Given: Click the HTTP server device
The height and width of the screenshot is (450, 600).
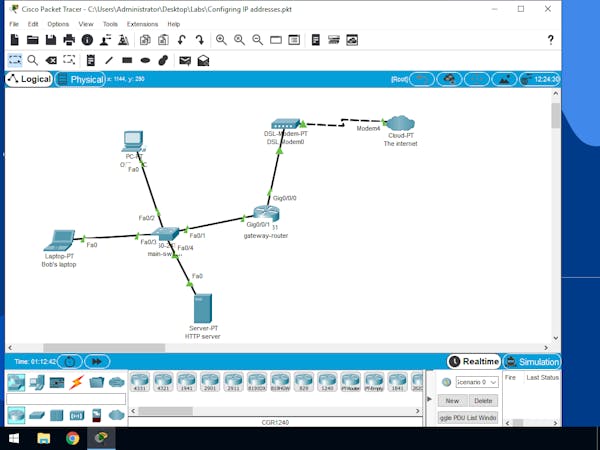Looking at the screenshot, I should (202, 308).
